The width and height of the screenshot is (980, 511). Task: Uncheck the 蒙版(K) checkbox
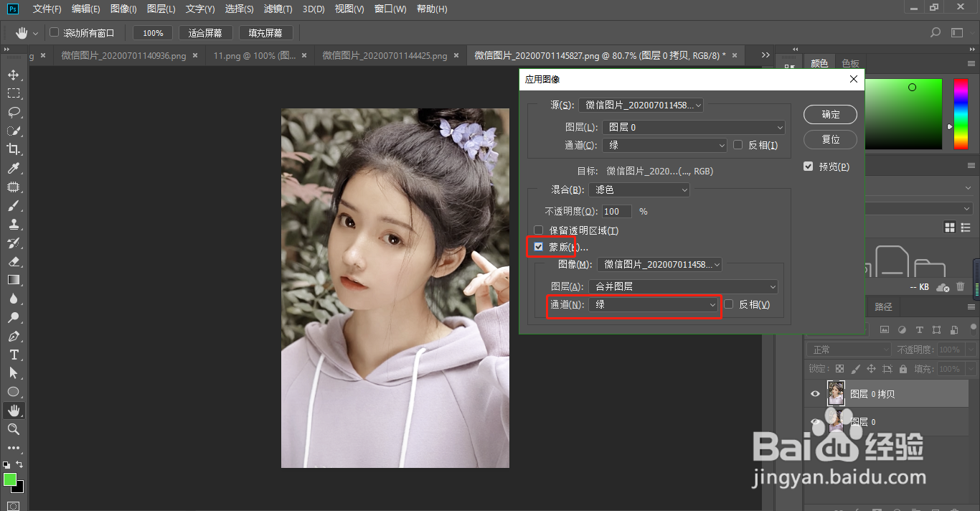(538, 247)
